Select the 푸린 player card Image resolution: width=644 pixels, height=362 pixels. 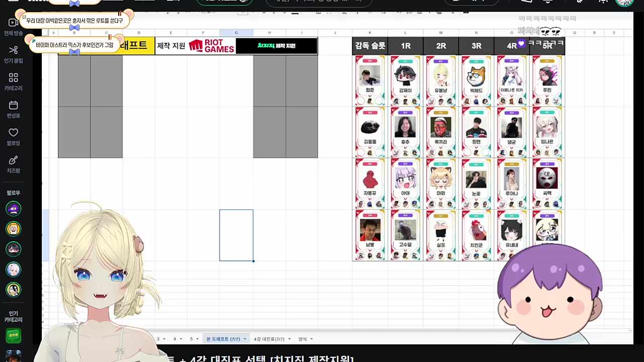point(547,80)
